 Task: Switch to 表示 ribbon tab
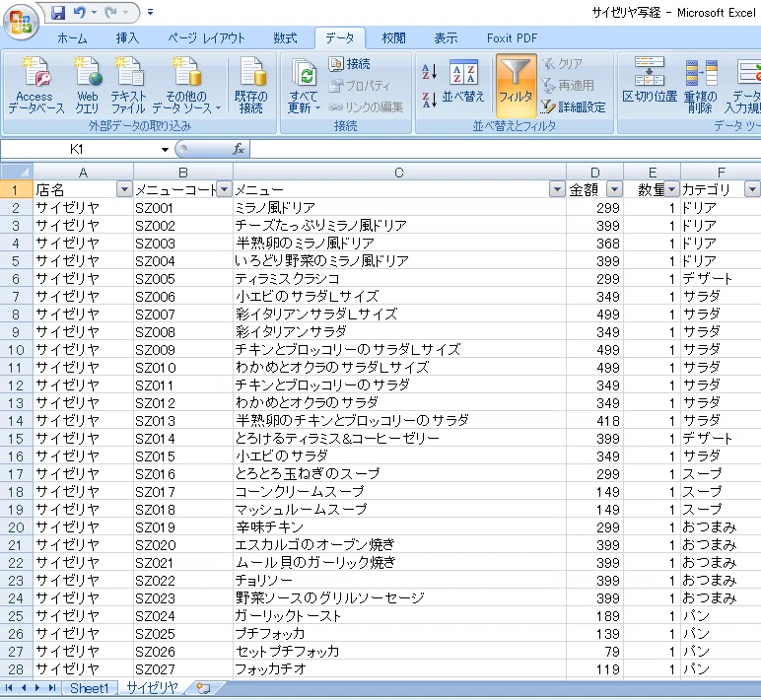[446, 37]
